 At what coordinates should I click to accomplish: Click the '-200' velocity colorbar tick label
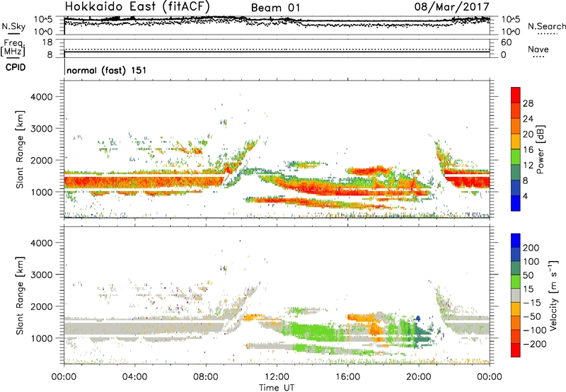pos(534,344)
